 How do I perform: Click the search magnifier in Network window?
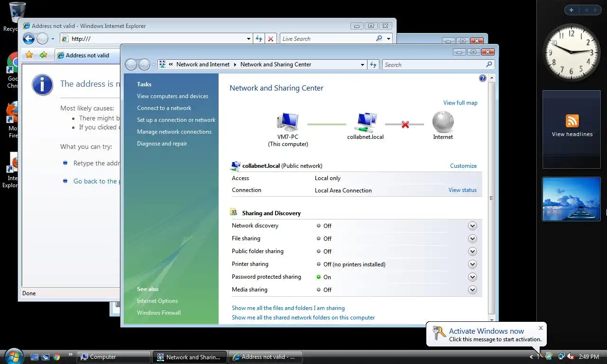[489, 64]
